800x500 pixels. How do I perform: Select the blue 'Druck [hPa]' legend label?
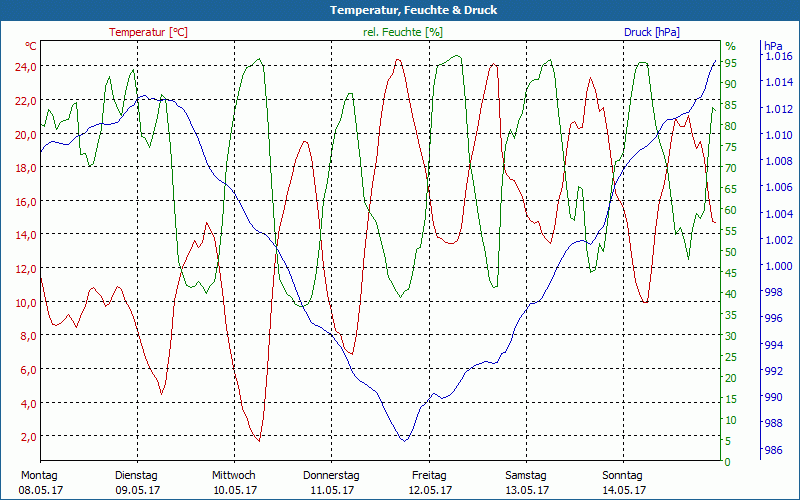tap(652, 32)
